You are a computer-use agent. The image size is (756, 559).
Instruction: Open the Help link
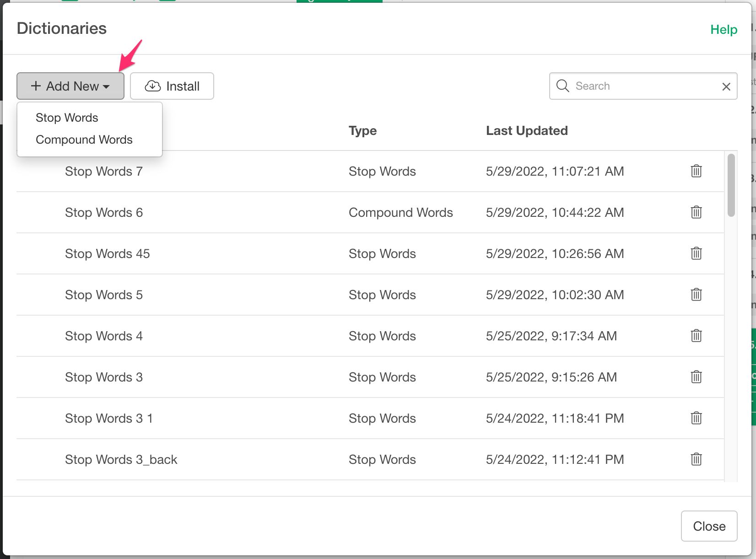pyautogui.click(x=724, y=30)
